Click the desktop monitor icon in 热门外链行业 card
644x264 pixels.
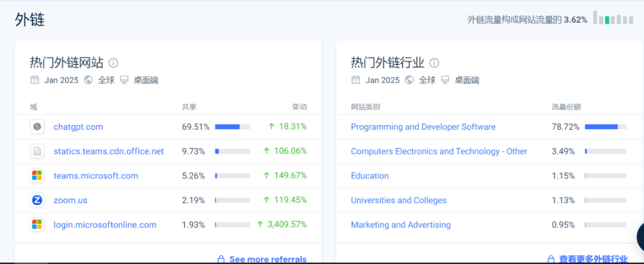(445, 80)
